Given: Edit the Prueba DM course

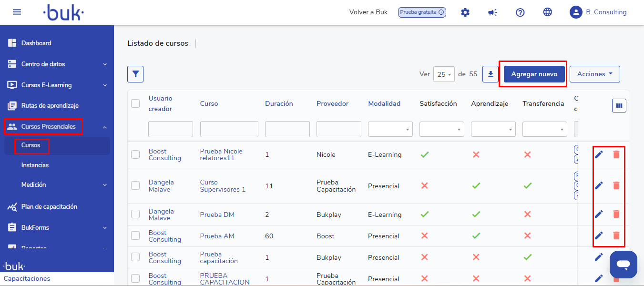Looking at the screenshot, I should 599,214.
